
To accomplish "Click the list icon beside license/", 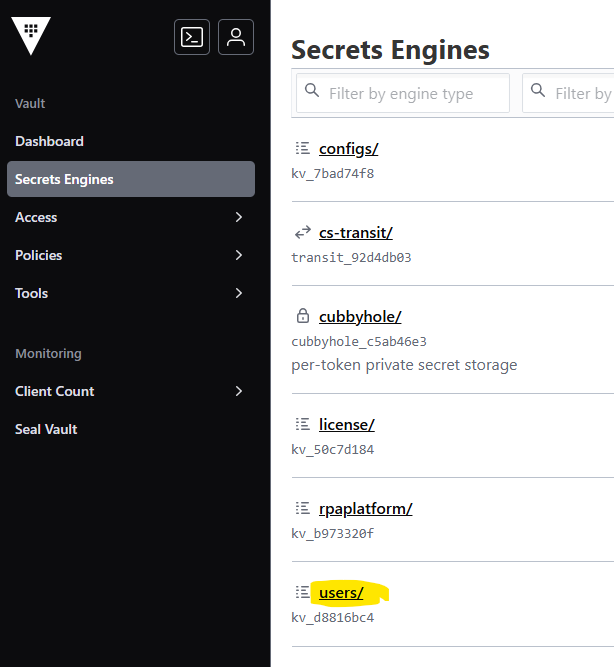I will [303, 424].
